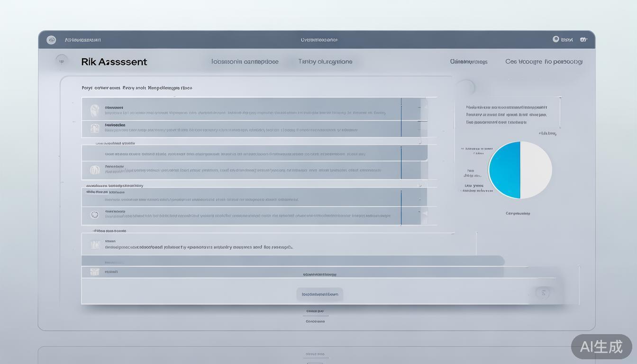Expand the second list group with its right chevron

pos(419,141)
